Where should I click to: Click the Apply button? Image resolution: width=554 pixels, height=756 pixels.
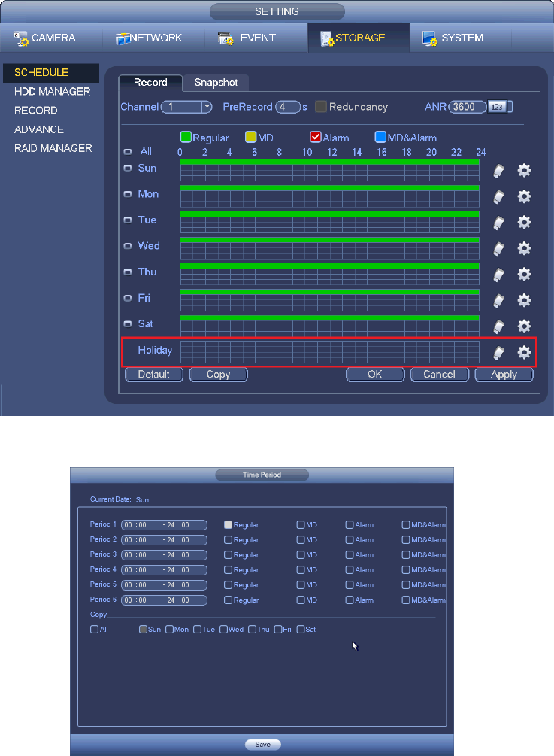coord(504,374)
